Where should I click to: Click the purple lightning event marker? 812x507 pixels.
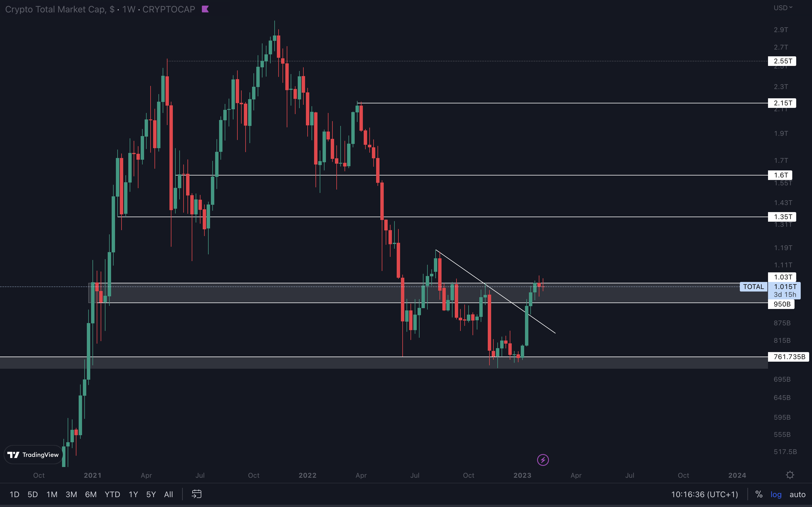pyautogui.click(x=542, y=460)
